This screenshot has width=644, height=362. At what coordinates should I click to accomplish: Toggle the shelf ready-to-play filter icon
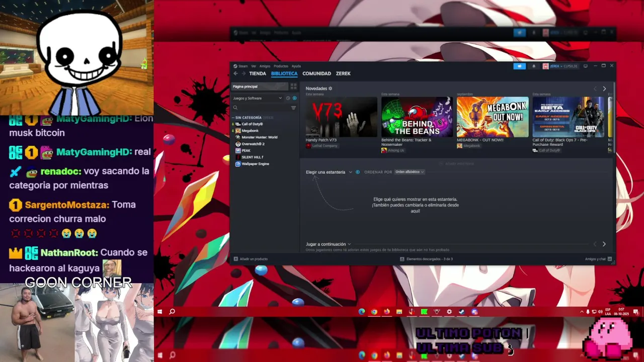click(358, 172)
